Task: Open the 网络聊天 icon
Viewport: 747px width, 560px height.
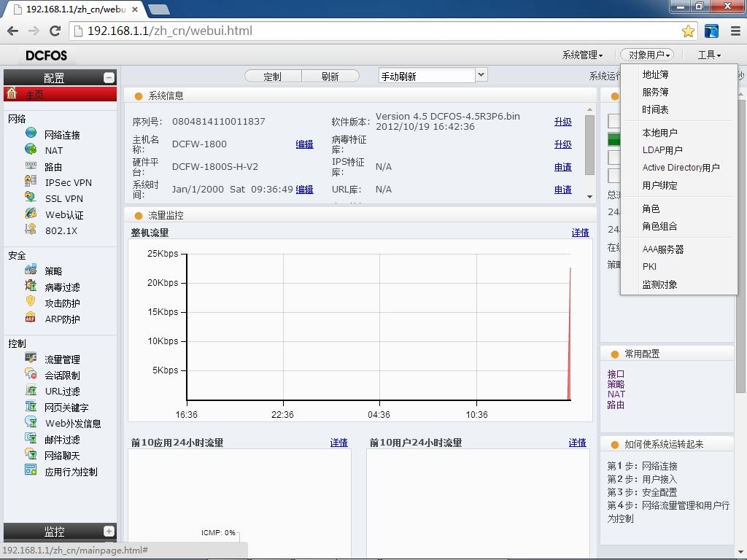Action: (x=31, y=454)
